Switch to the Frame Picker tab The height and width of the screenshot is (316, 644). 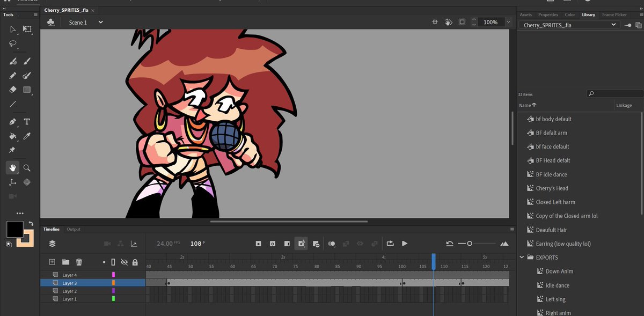(614, 15)
